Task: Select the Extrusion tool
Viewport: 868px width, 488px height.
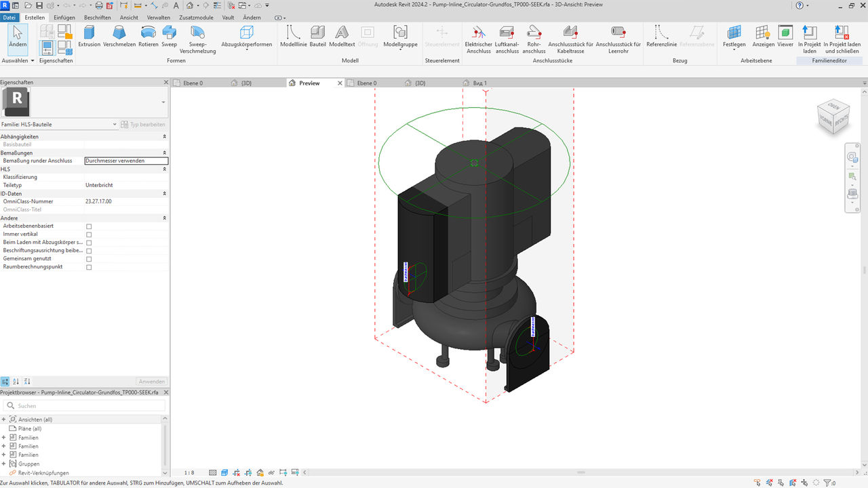Action: (89, 37)
